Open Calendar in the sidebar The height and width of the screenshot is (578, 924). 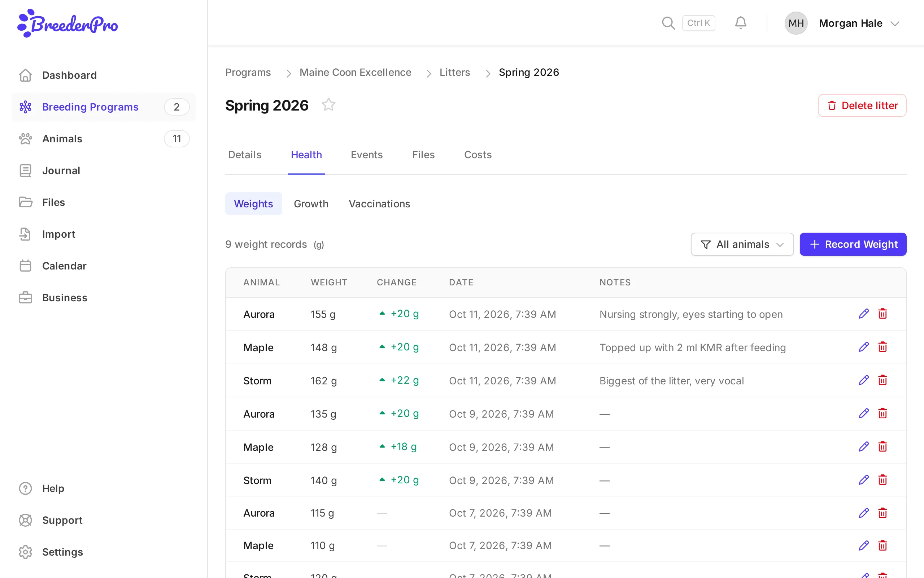[x=104, y=266]
